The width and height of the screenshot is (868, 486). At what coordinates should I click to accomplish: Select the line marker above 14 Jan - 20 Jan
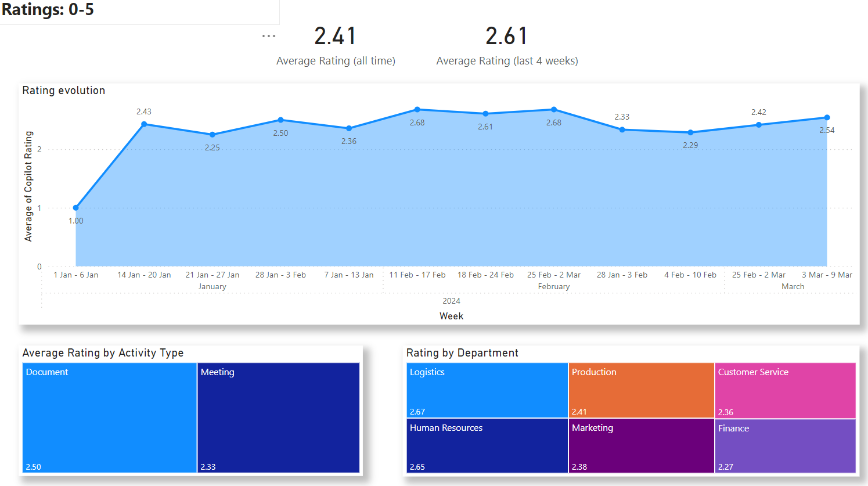pyautogui.click(x=144, y=124)
